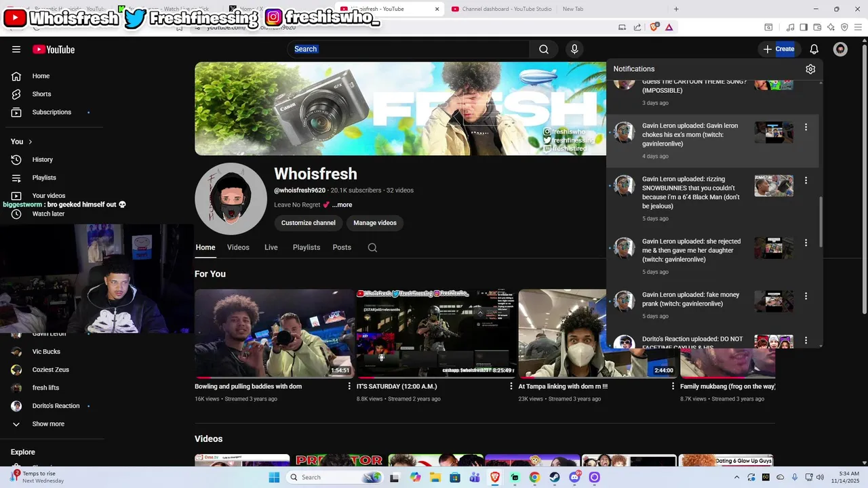This screenshot has height=488, width=868.
Task: Open Vic Bucks subscription channel
Action: (x=46, y=352)
